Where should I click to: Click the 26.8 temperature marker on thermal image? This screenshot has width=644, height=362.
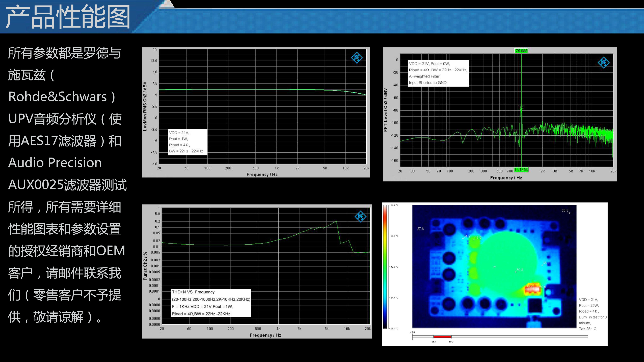coord(565,211)
